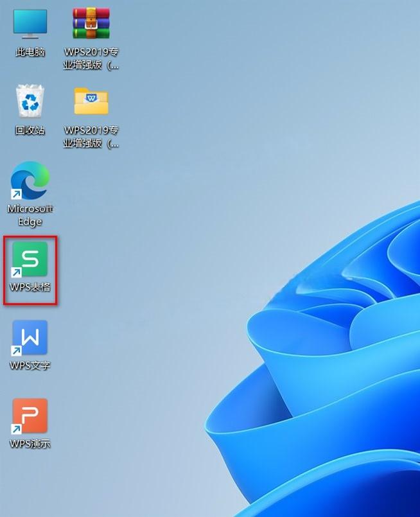Click the WPS演示 text label
420x517 pixels.
coord(30,444)
